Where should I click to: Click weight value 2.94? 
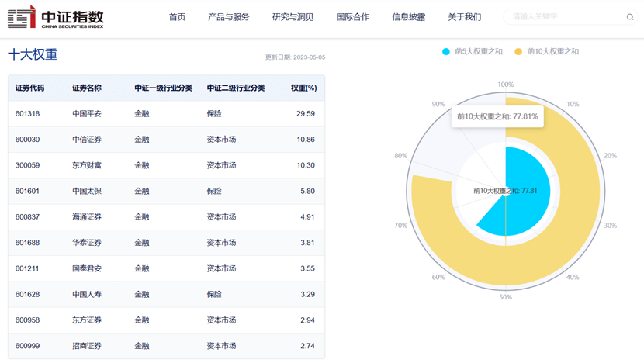pos(307,320)
